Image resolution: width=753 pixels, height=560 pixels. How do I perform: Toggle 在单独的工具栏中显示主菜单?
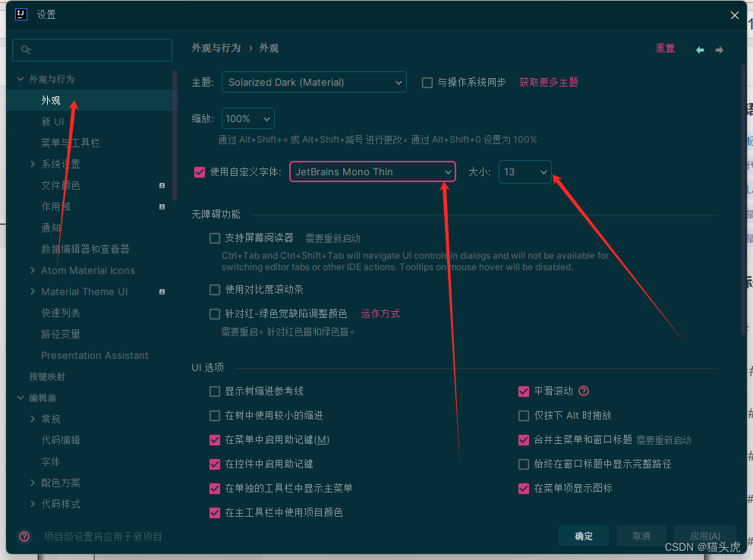tap(215, 489)
